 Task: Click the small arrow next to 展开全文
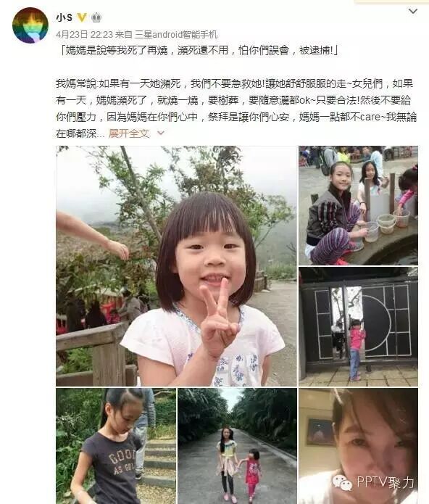tap(161, 133)
